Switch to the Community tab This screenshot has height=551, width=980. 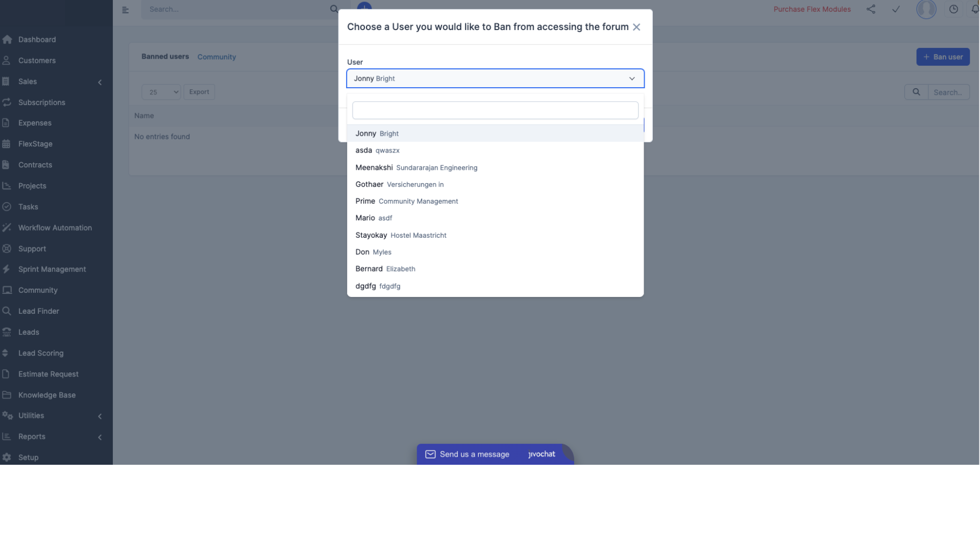point(216,57)
